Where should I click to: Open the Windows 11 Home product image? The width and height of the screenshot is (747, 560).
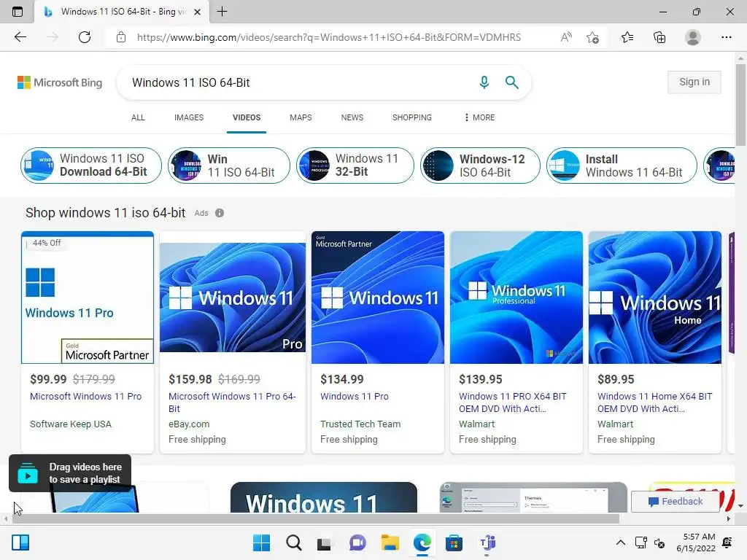click(655, 297)
